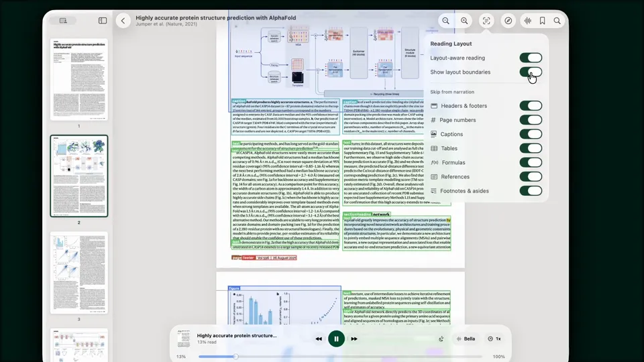This screenshot has height=362, width=644.
Task: Close the Reading Layout panel via its toolbar icon
Action: 486,21
